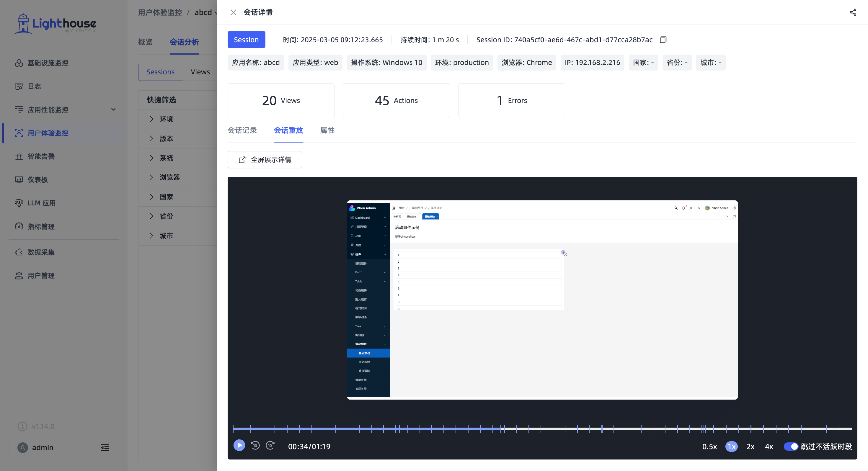The image size is (868, 471).
Task: Toggle the 跳过不活跃时段 switch
Action: 791,447
